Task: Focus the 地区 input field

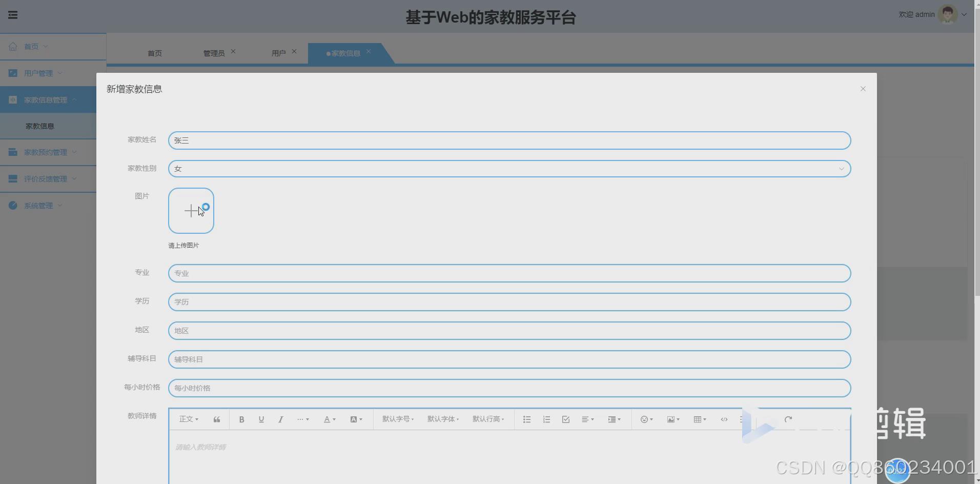Action: click(509, 331)
